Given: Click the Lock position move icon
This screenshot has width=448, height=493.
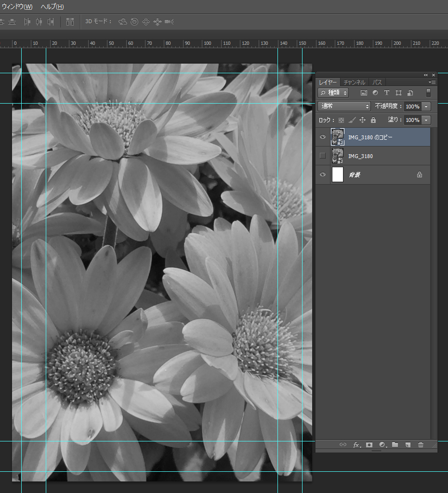Looking at the screenshot, I should (x=362, y=120).
